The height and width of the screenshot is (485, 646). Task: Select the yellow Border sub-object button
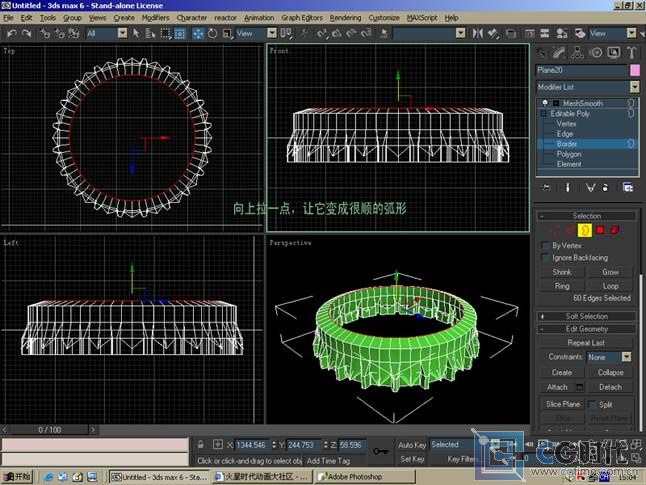pyautogui.click(x=585, y=230)
